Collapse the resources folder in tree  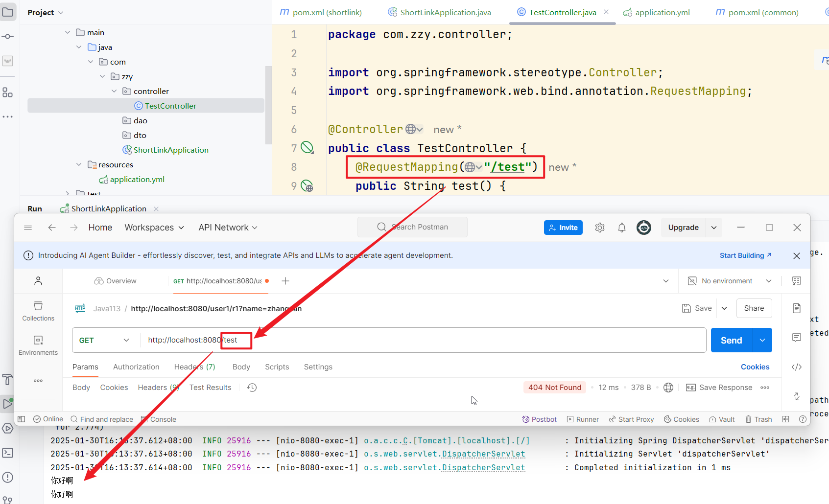click(79, 164)
